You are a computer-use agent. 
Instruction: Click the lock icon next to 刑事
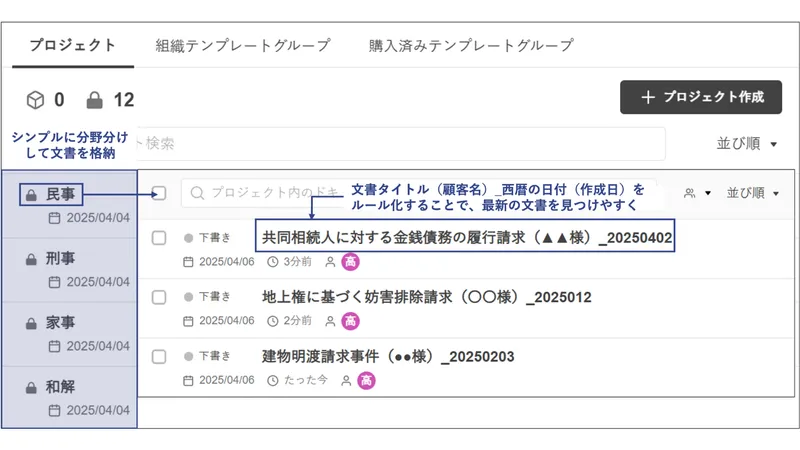pos(31,260)
